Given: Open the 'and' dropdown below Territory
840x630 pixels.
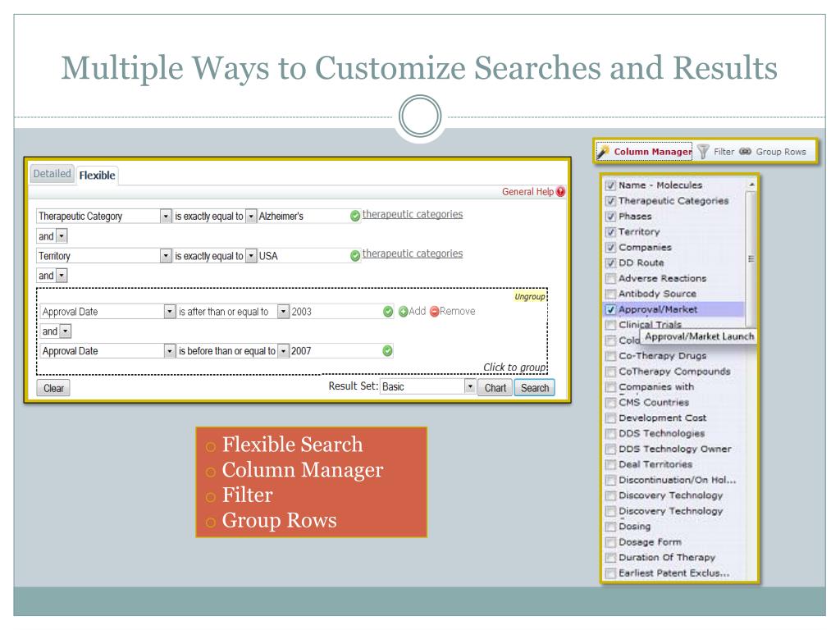Looking at the screenshot, I should (61, 276).
